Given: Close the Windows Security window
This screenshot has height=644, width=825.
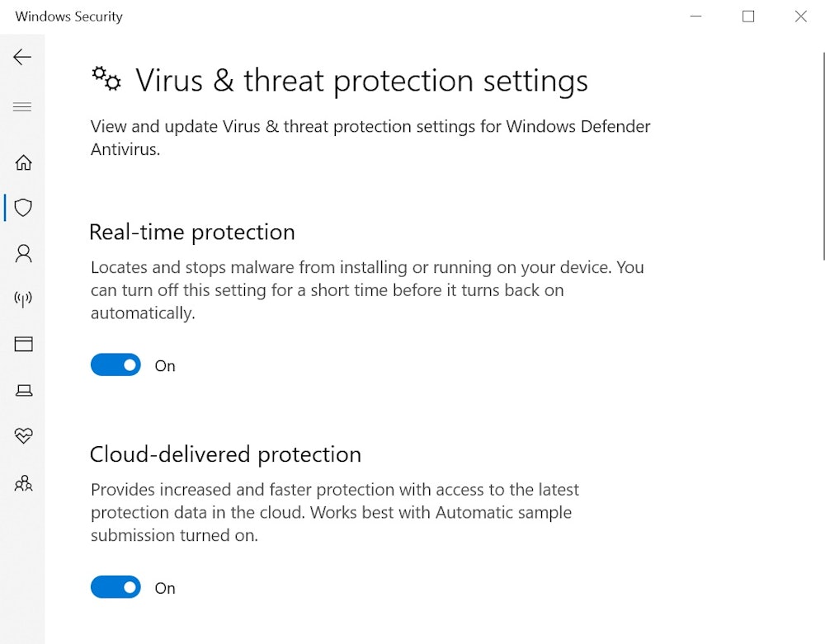Looking at the screenshot, I should (x=800, y=16).
